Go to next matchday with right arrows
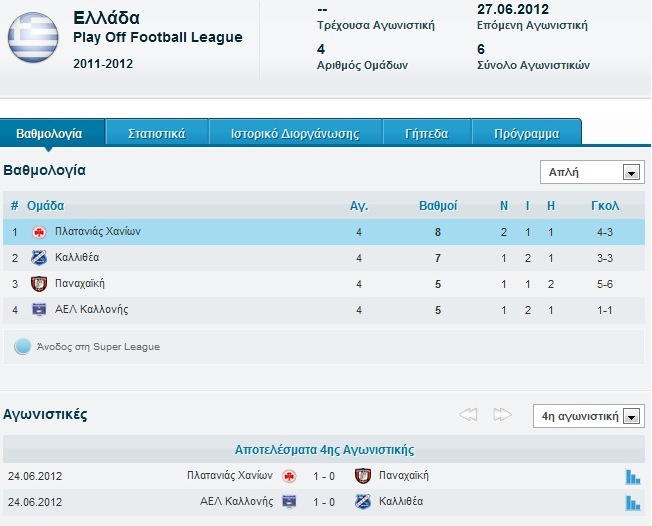The image size is (652, 526). pos(502,415)
